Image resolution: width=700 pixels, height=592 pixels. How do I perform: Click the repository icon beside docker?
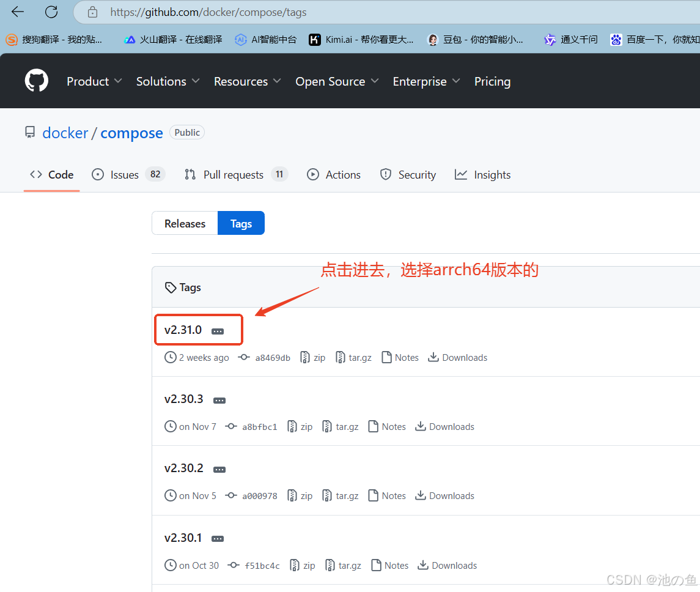[30, 132]
